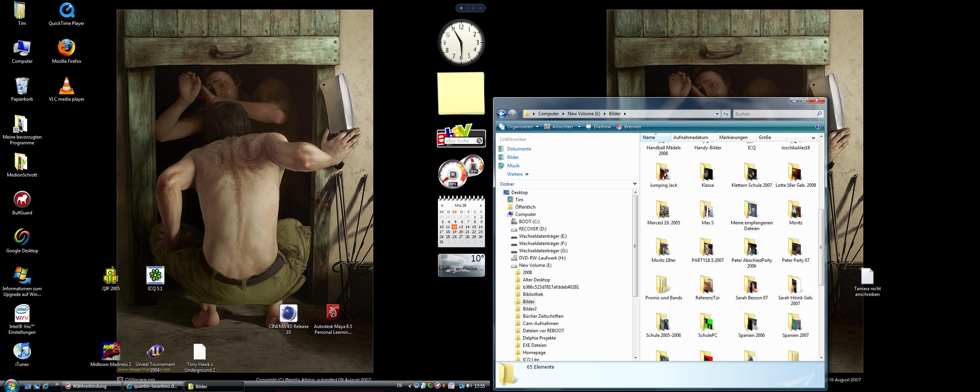The height and width of the screenshot is (392, 980).
Task: Select the Unreal Tournament 2004 icon
Action: pos(155,358)
